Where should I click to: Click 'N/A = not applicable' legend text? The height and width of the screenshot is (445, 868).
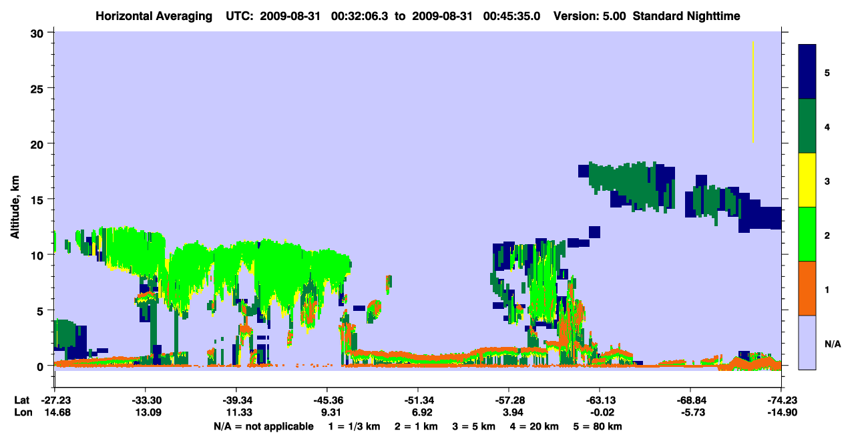[x=263, y=426]
